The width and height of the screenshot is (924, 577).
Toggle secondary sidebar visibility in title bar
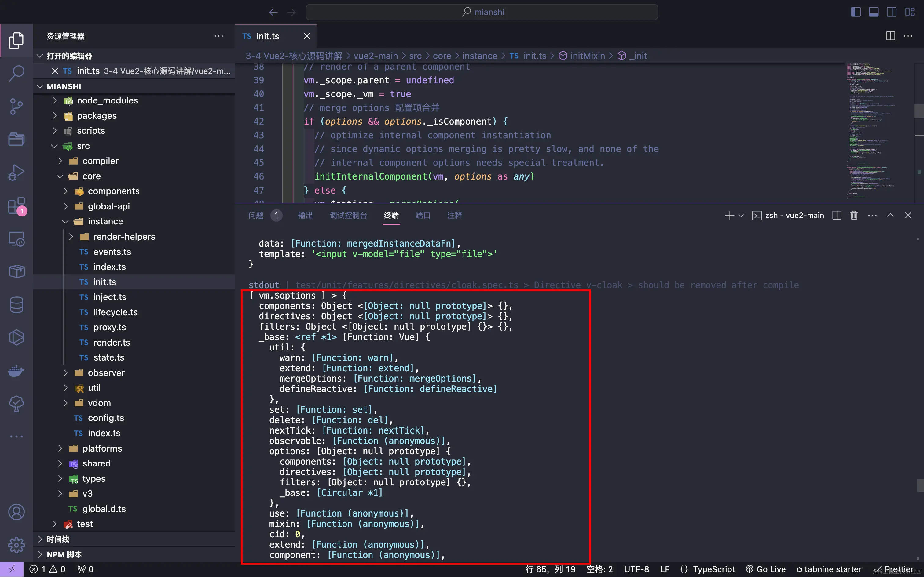click(892, 12)
